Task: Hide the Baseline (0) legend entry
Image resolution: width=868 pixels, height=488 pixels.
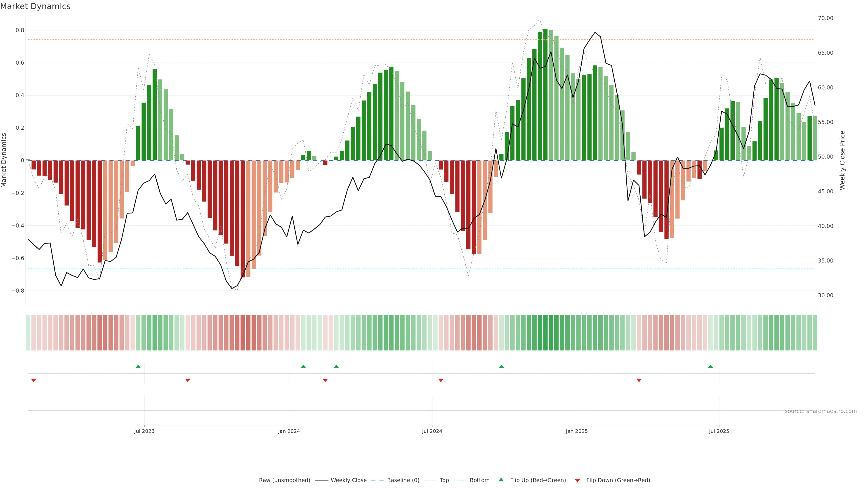Action: (403, 480)
